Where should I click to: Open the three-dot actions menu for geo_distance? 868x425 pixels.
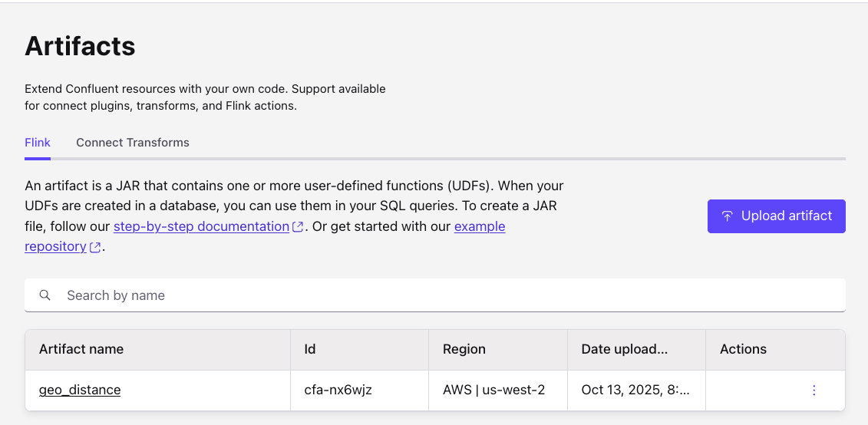click(814, 390)
